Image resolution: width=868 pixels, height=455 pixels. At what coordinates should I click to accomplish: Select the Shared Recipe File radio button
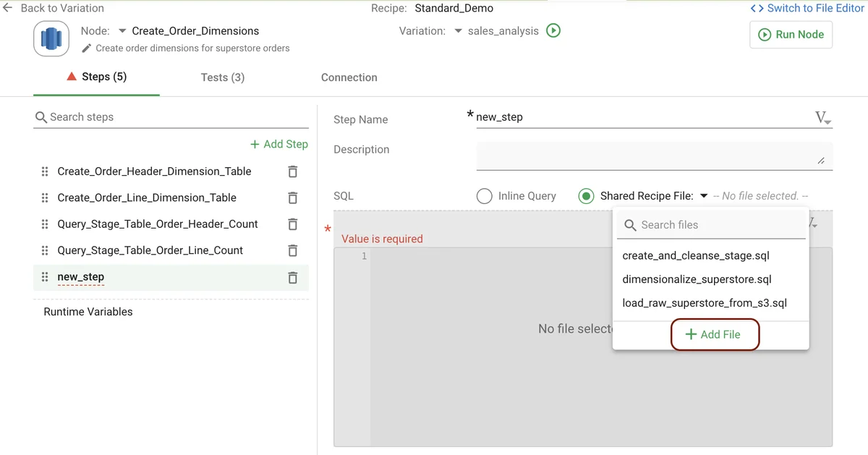point(586,195)
